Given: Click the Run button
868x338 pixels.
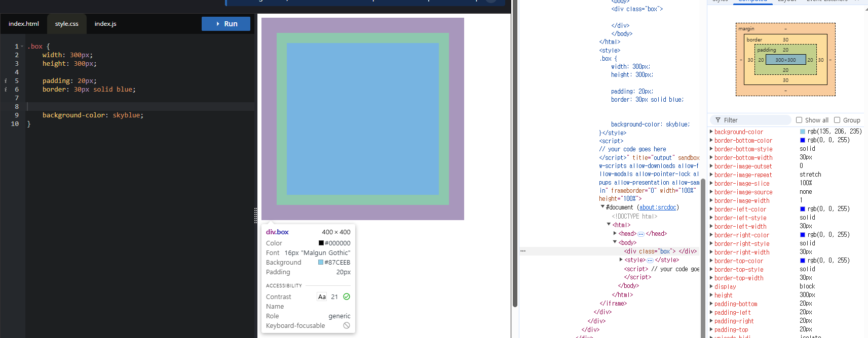Looking at the screenshot, I should point(226,24).
